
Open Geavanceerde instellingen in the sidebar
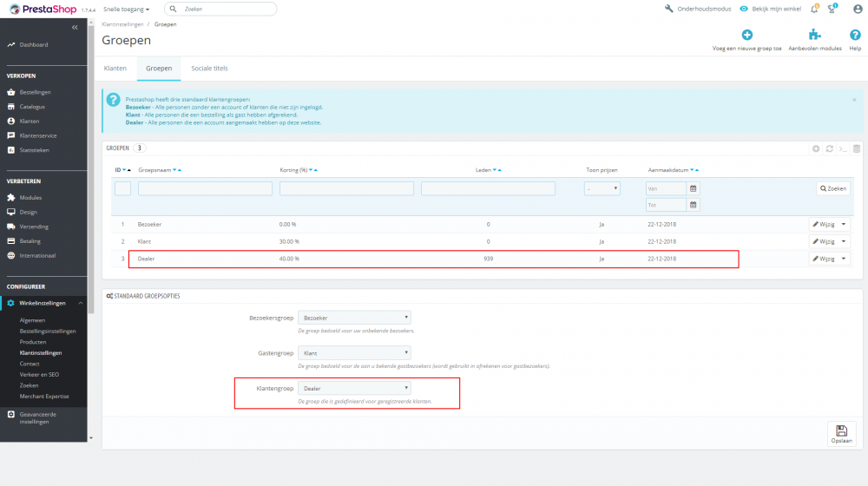[x=37, y=418]
